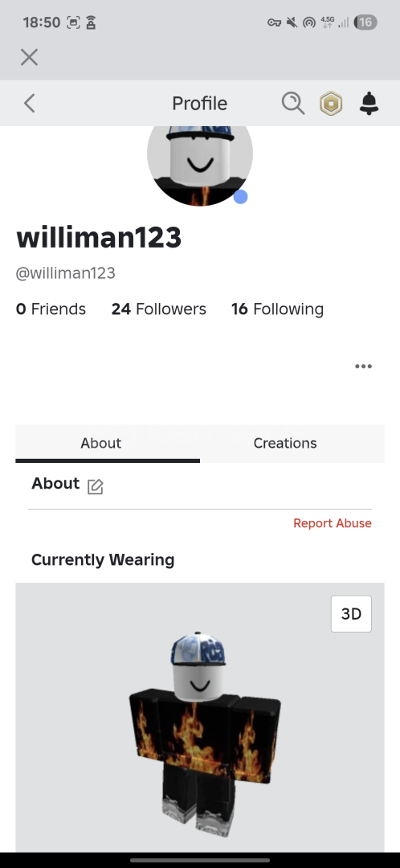The width and height of the screenshot is (400, 868).
Task: Tap the blue online status dot
Action: (240, 197)
